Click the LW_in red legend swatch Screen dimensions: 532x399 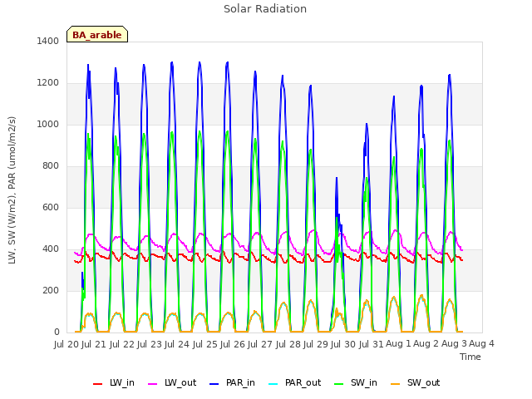(x=97, y=384)
